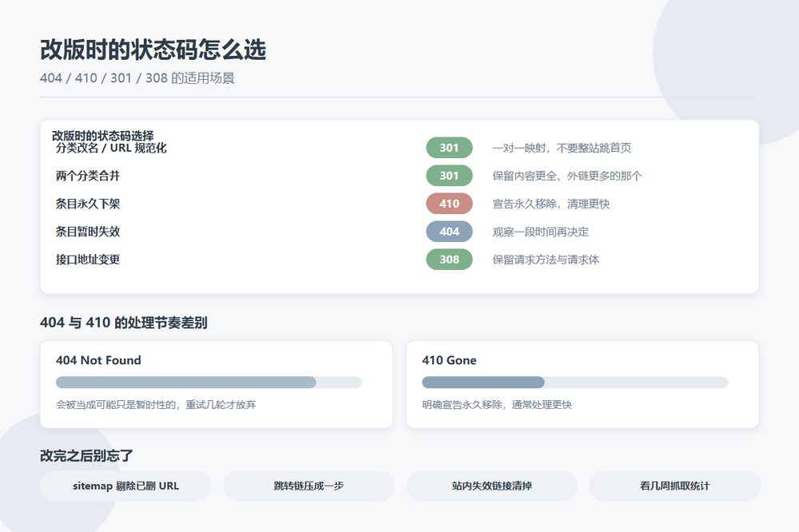
Task: Click section heading 改完之后别忘了
Action: (x=86, y=455)
